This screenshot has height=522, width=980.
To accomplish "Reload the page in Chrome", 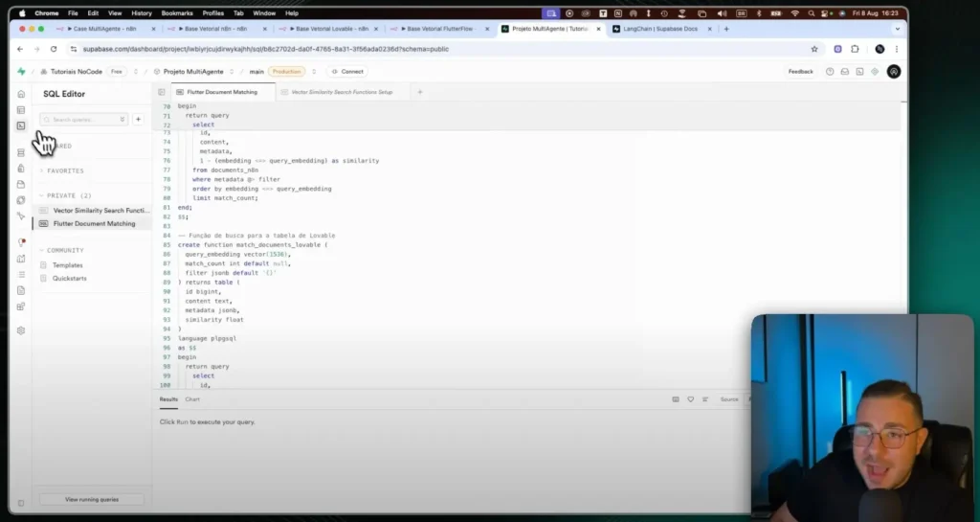I will coord(54,49).
